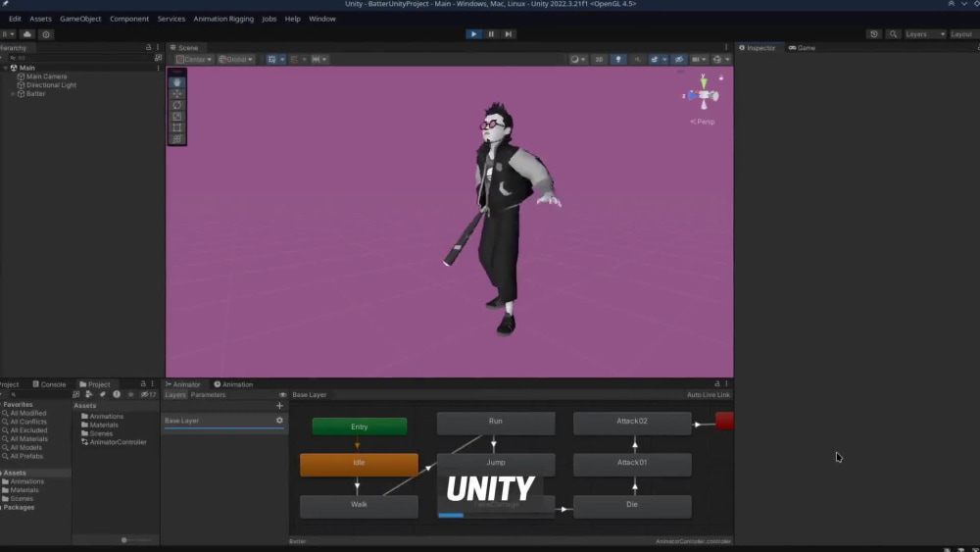The height and width of the screenshot is (552, 980).
Task: Select Directional Light in Hierarchy
Action: point(51,85)
